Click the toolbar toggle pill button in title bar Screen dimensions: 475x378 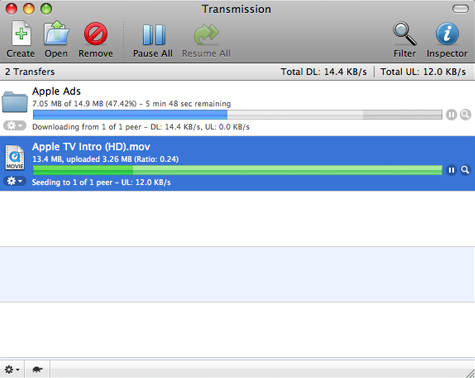click(460, 9)
